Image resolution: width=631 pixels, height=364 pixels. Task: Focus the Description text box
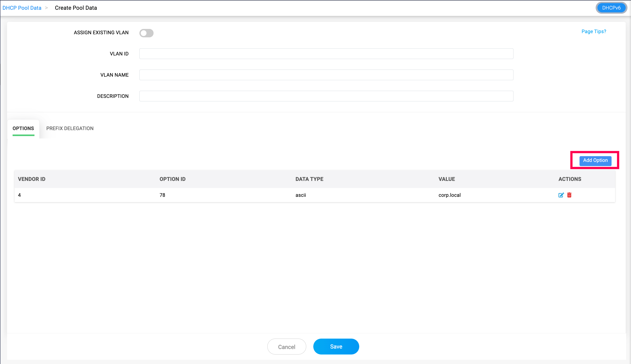click(326, 96)
